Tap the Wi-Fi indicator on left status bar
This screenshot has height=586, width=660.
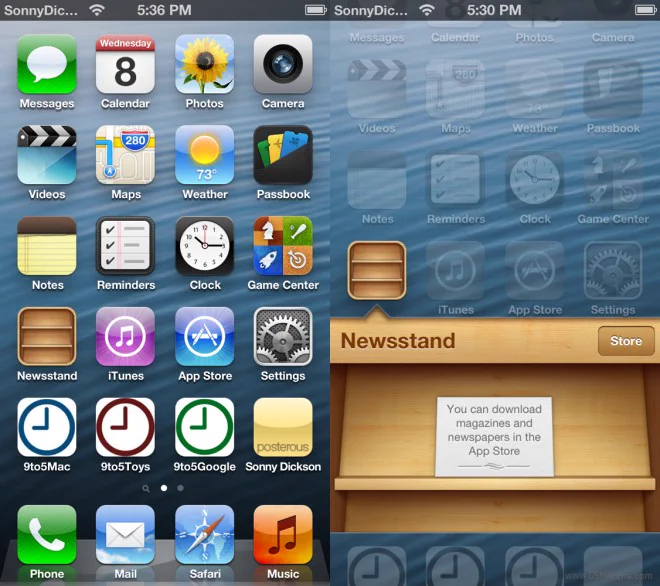coord(97,10)
